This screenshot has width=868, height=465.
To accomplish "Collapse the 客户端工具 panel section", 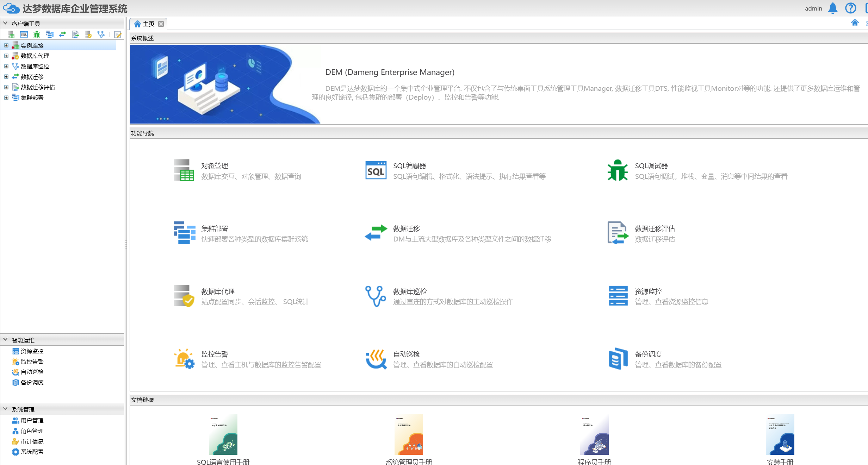I will [5, 23].
